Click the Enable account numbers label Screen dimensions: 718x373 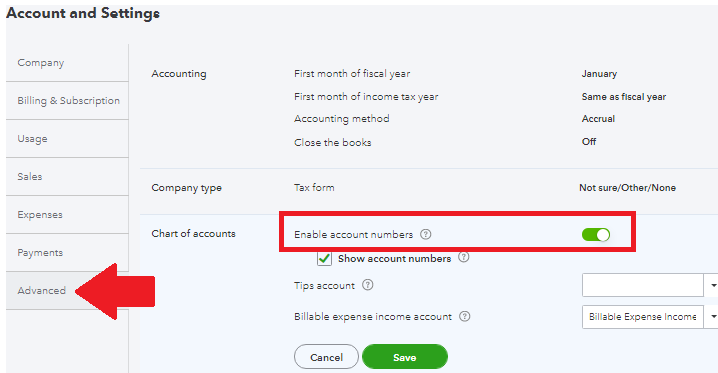(354, 234)
